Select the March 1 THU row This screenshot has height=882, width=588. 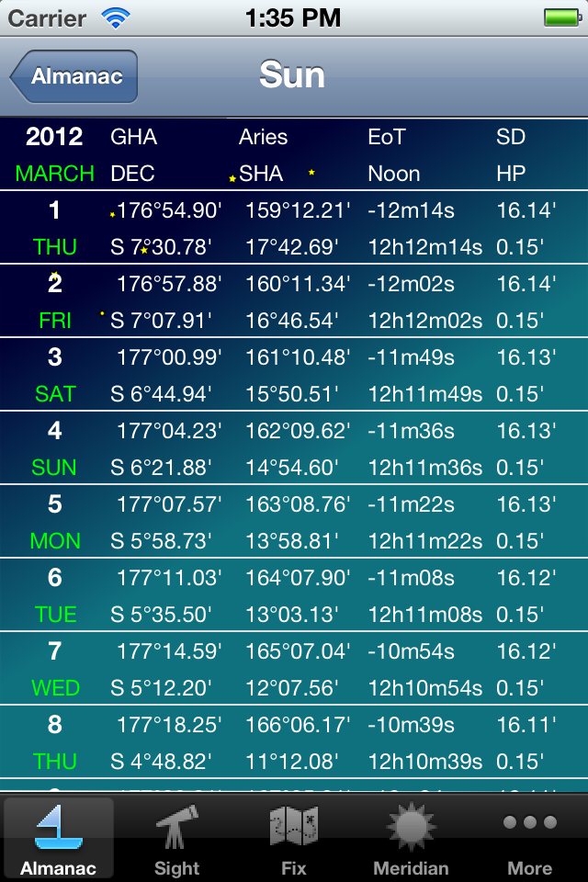pyautogui.click(x=294, y=228)
